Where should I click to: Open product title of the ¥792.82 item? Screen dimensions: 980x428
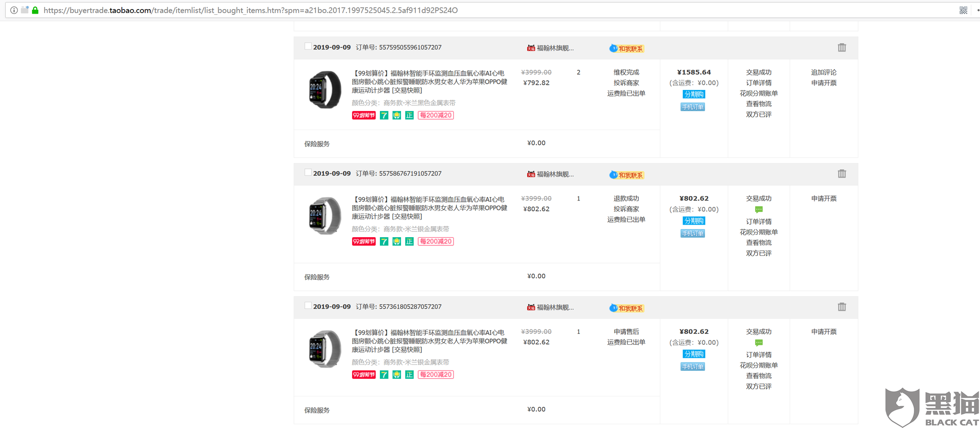pyautogui.click(x=429, y=82)
